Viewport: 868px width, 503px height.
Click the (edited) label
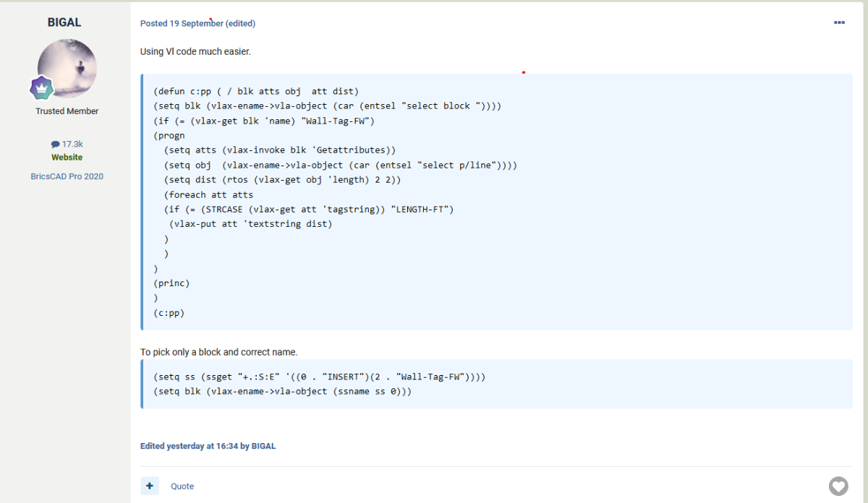click(241, 23)
